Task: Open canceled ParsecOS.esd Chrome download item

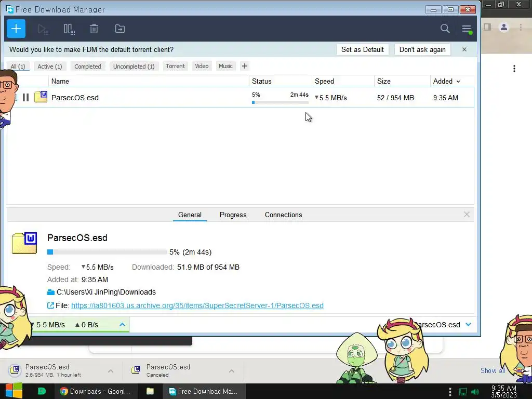Action: point(168,370)
